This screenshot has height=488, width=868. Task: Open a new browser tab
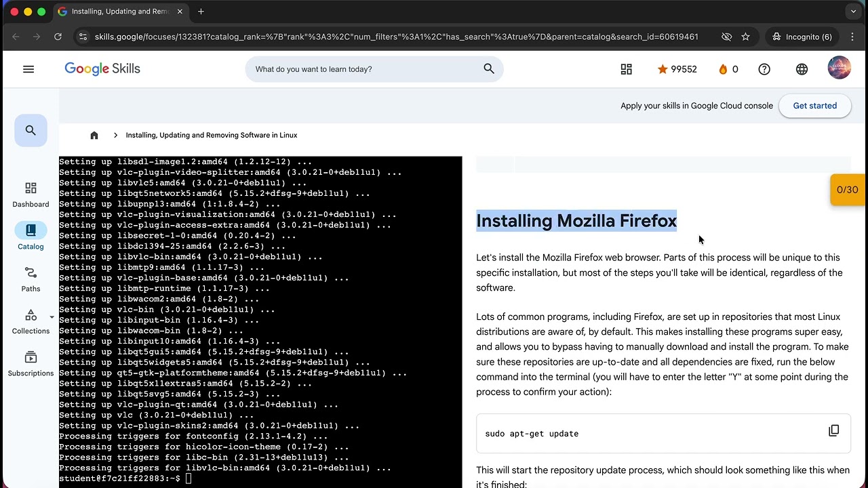pyautogui.click(x=201, y=12)
